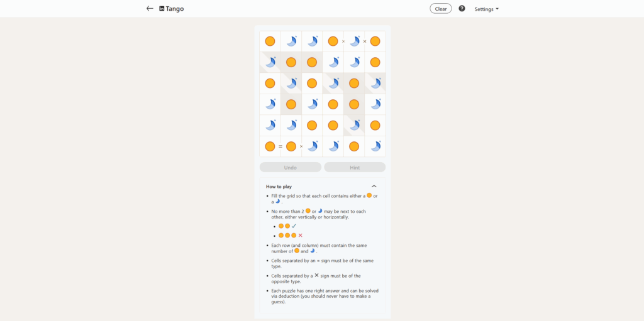Toggle the top-row sun left of both × signs
This screenshot has height=321, width=644.
click(333, 41)
